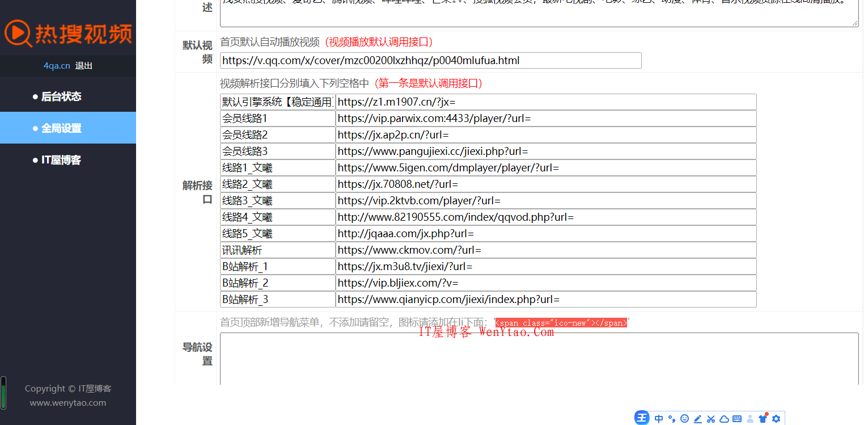Click the highlighted span class ico-new code
The image size is (868, 425).
(561, 323)
